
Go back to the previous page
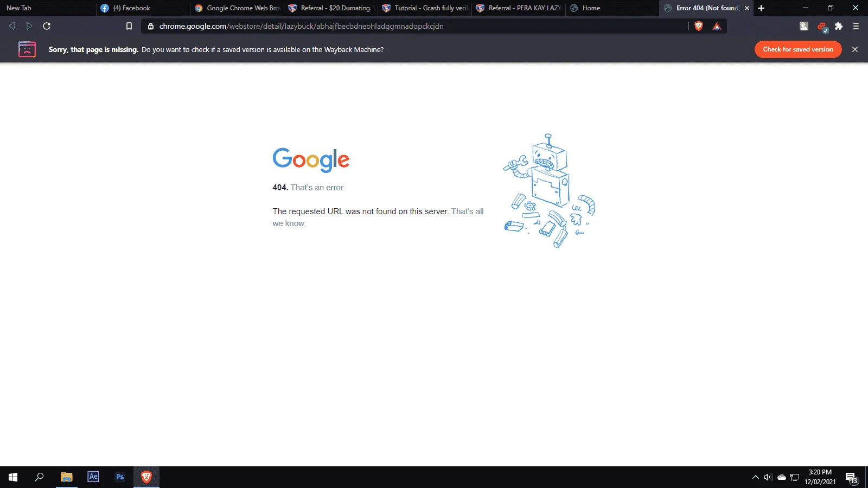click(12, 26)
